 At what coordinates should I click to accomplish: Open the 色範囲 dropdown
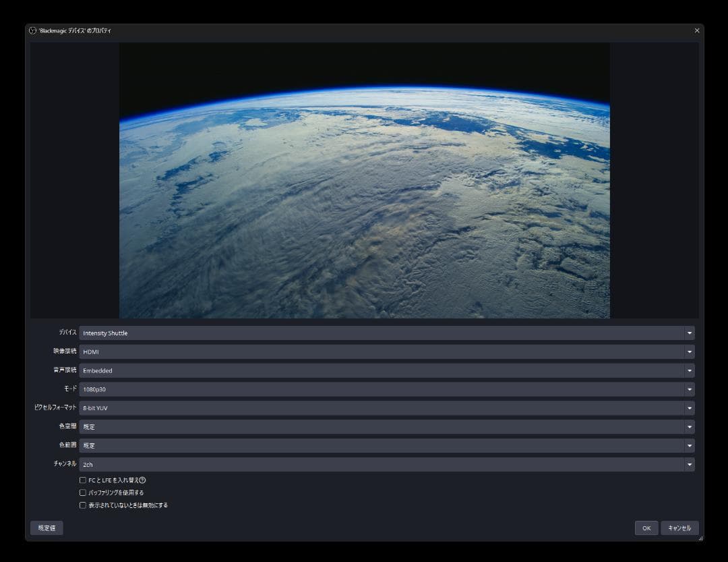point(386,445)
